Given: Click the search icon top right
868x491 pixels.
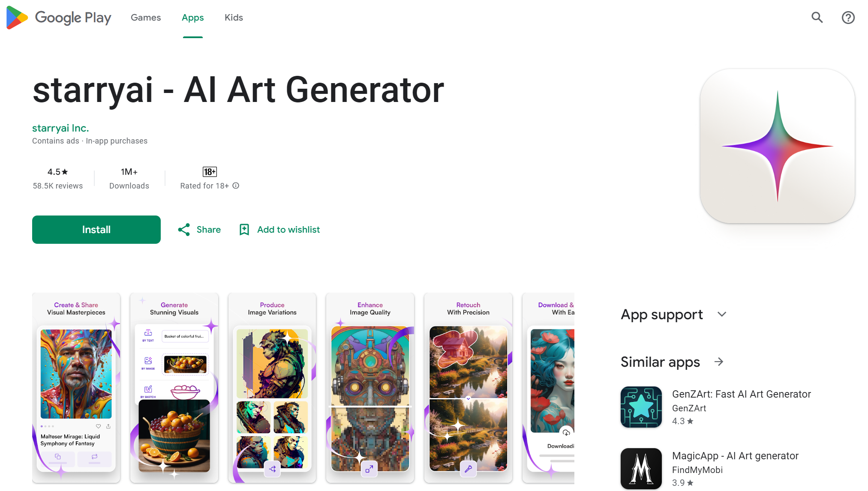Looking at the screenshot, I should click(x=818, y=17).
